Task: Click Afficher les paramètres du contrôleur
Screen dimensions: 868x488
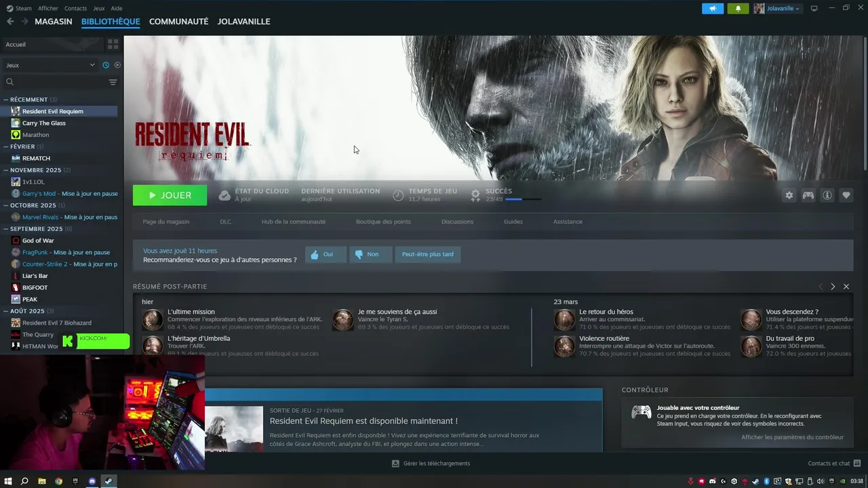Action: click(792, 437)
